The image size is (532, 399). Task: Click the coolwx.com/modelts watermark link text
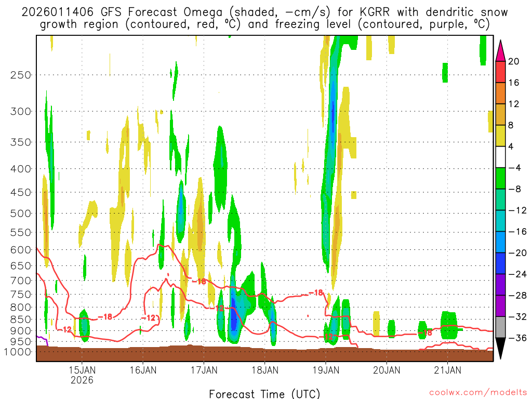(x=478, y=393)
